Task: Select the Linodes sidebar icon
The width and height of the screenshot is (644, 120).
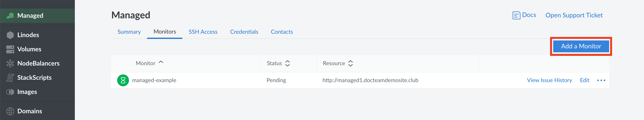Action: [x=10, y=35]
